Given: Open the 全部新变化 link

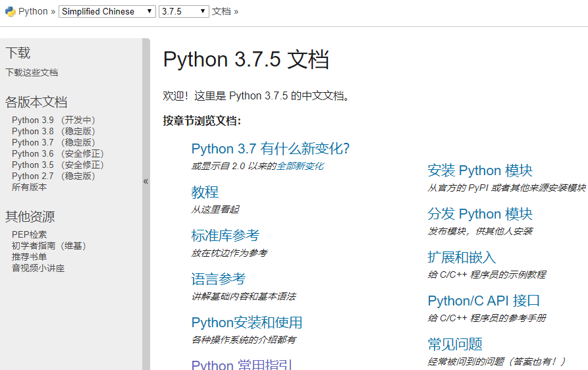Looking at the screenshot, I should click(x=300, y=166).
